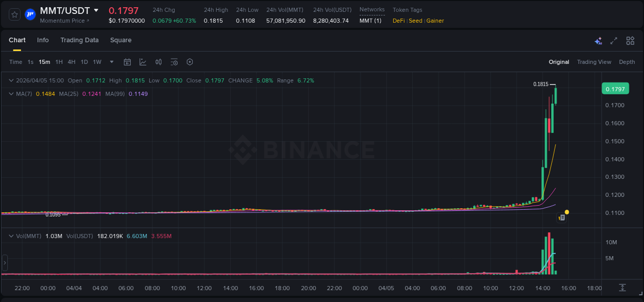This screenshot has height=302, width=644.
Task: Open the Seed token tag link
Action: pyautogui.click(x=415, y=21)
